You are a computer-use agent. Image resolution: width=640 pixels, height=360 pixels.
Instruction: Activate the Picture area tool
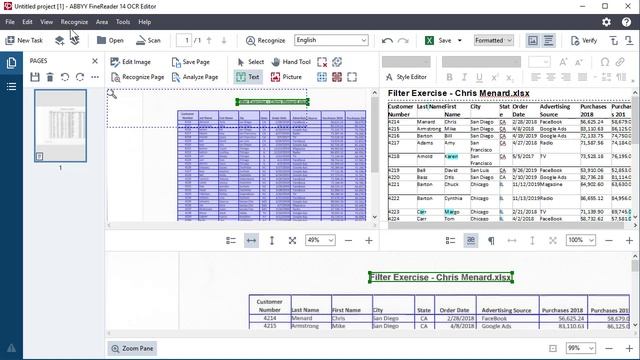coord(286,77)
